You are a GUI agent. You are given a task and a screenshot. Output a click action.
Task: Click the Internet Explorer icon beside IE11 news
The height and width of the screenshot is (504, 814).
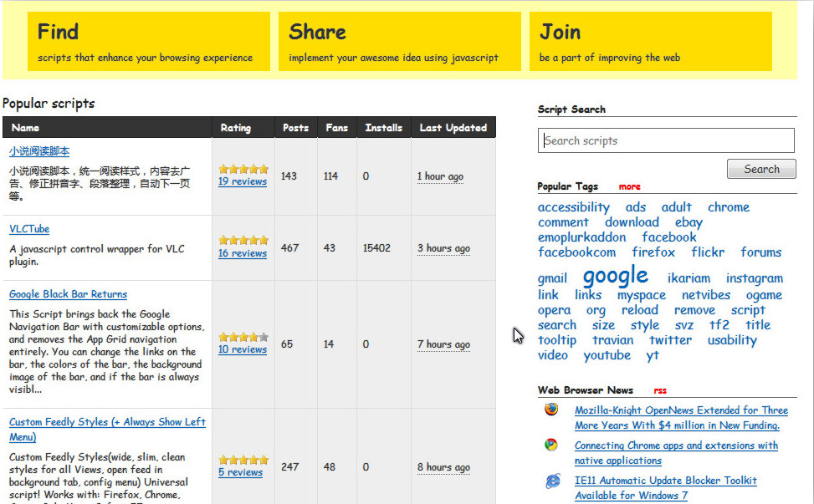coord(552,481)
